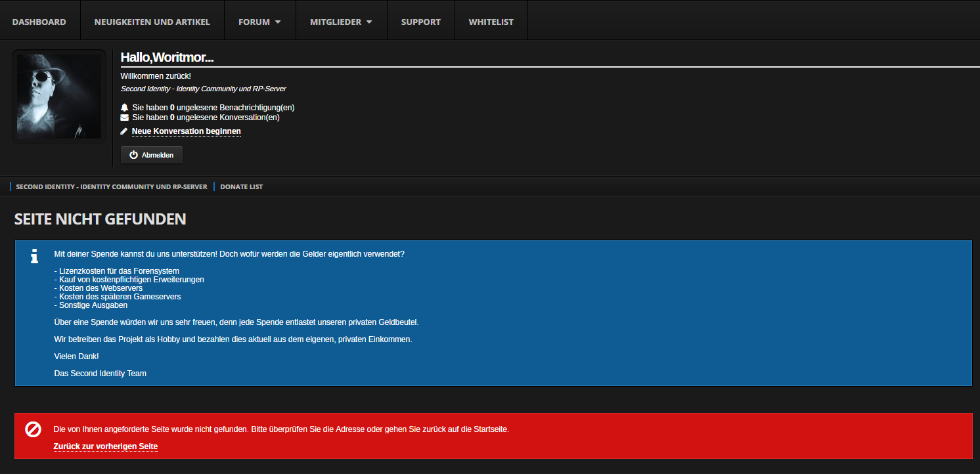Click the red error prohibition icon

tap(33, 429)
